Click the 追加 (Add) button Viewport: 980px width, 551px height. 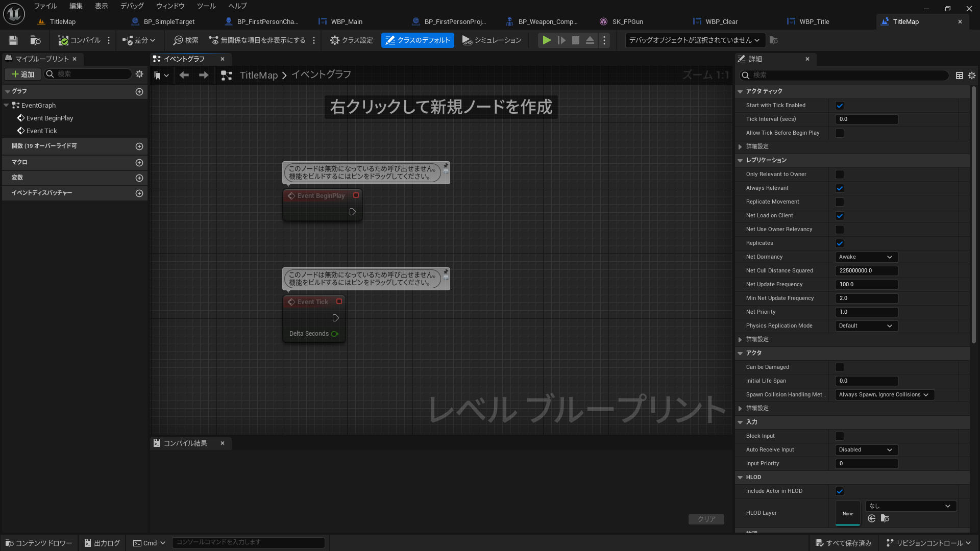[23, 74]
